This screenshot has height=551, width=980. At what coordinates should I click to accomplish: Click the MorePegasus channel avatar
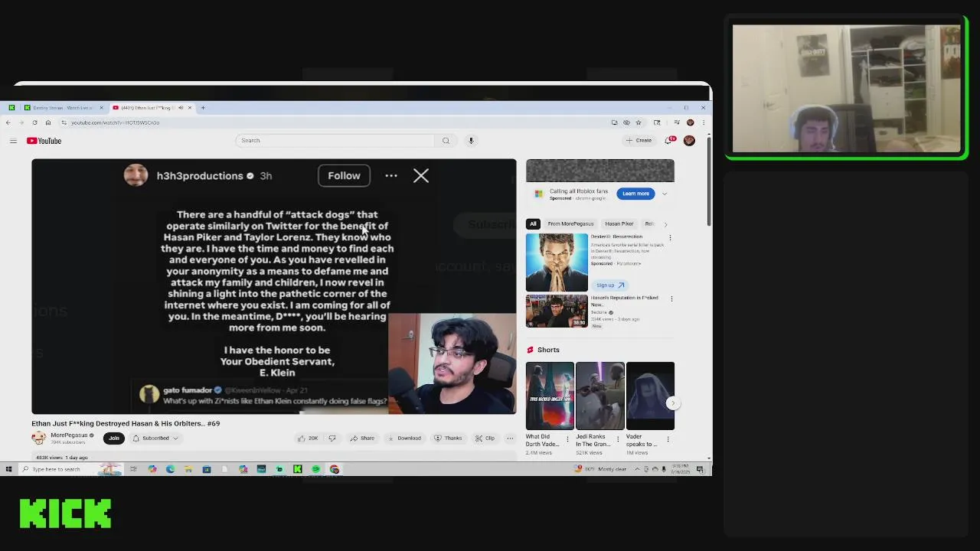coord(38,438)
